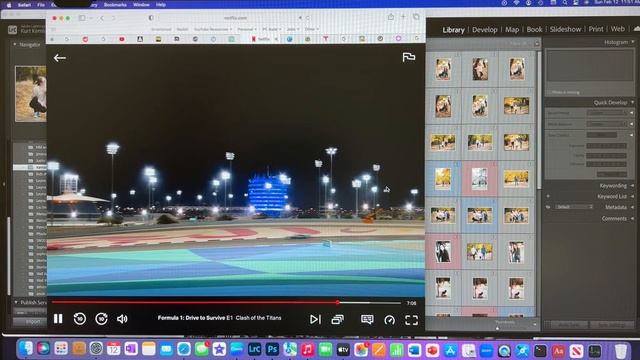
Task: Click the Safari address bar
Action: click(236, 18)
